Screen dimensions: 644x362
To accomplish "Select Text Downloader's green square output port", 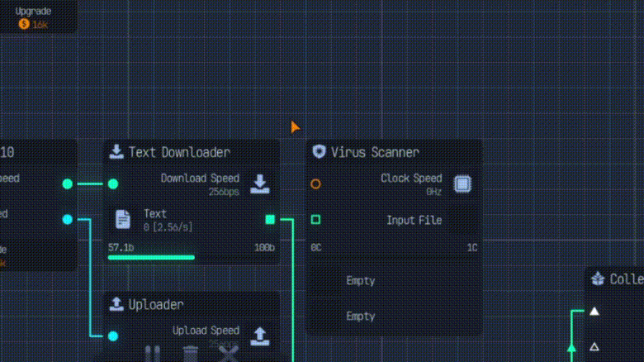I will [270, 219].
